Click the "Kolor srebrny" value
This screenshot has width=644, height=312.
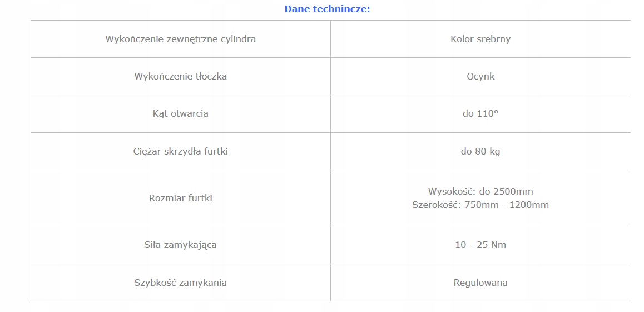tap(480, 39)
